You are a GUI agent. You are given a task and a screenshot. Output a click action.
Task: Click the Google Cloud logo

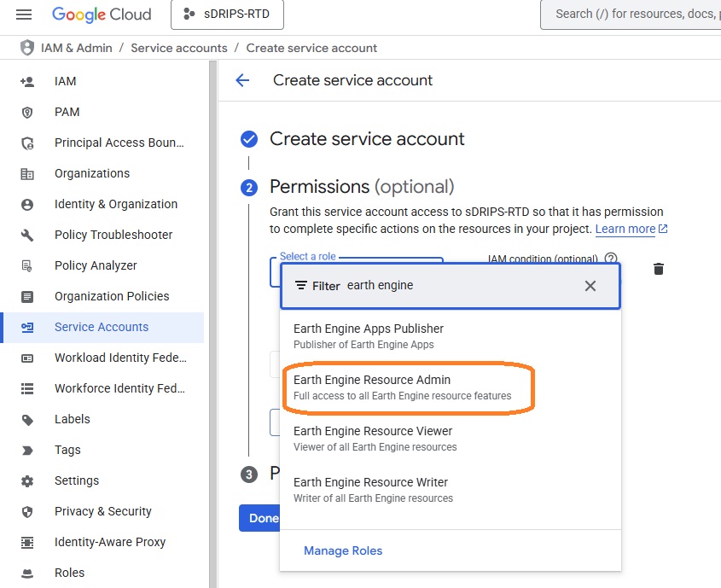[102, 15]
